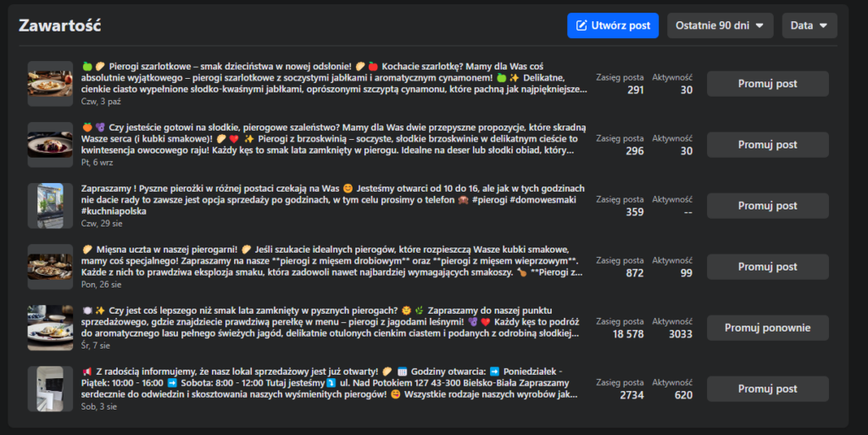868x435 pixels.
Task: Open post about lokal sprzedażowy opening
Action: tap(331, 383)
